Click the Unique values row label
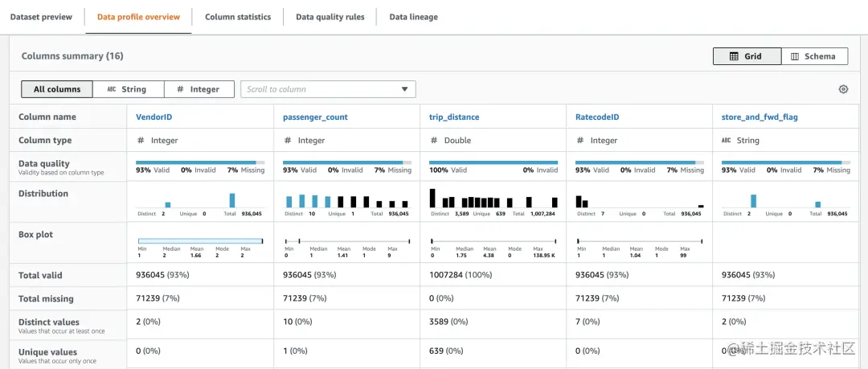The height and width of the screenshot is (369, 868). tap(47, 352)
